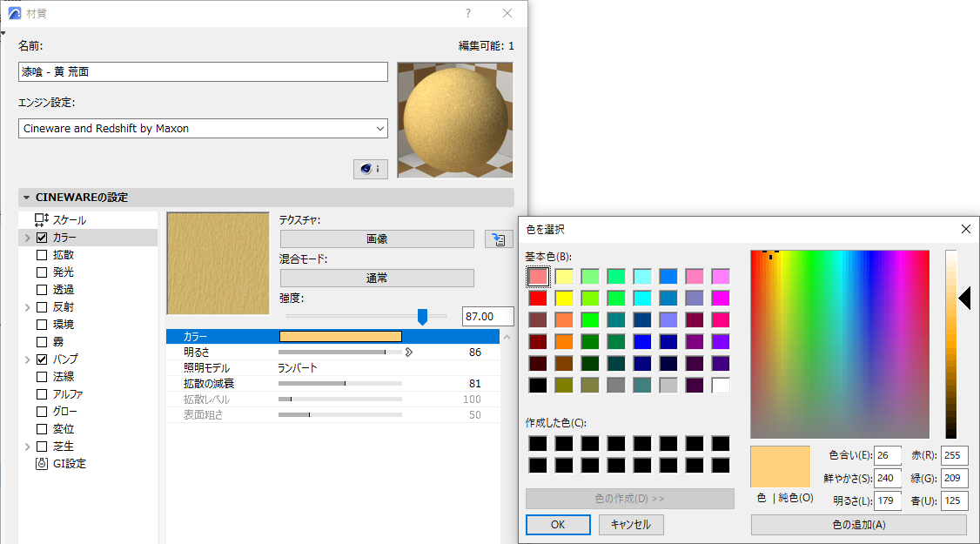Image resolution: width=980 pixels, height=544 pixels.
Task: Collapse the CINEWAREの設定 section
Action: click(x=25, y=197)
